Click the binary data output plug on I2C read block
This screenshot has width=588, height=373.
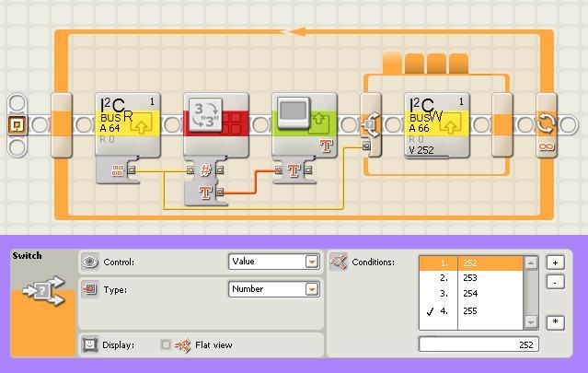pyautogui.click(x=132, y=170)
